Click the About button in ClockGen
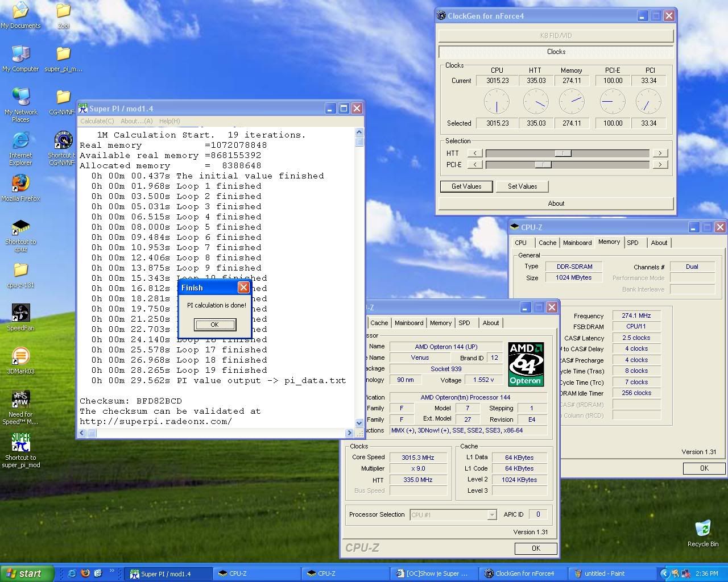 [x=556, y=203]
